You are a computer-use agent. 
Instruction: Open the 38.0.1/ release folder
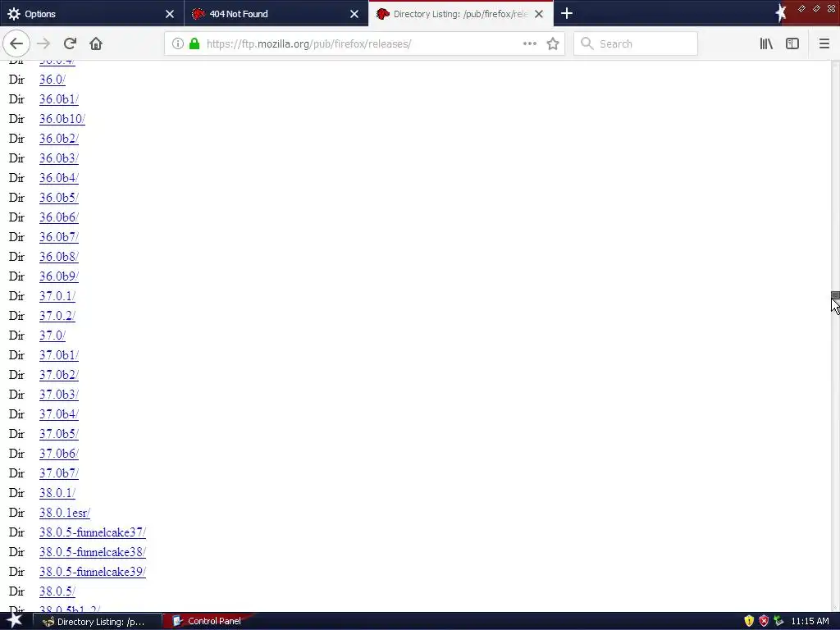pos(57,493)
